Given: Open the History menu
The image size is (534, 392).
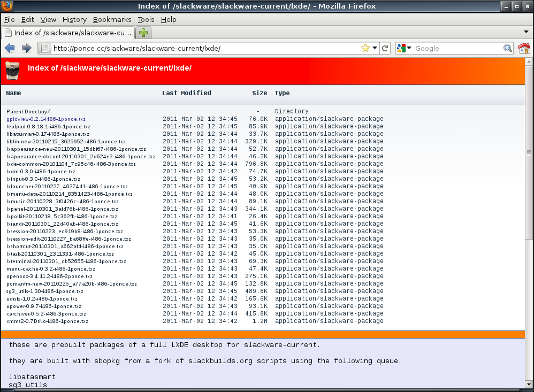Looking at the screenshot, I should pos(74,20).
